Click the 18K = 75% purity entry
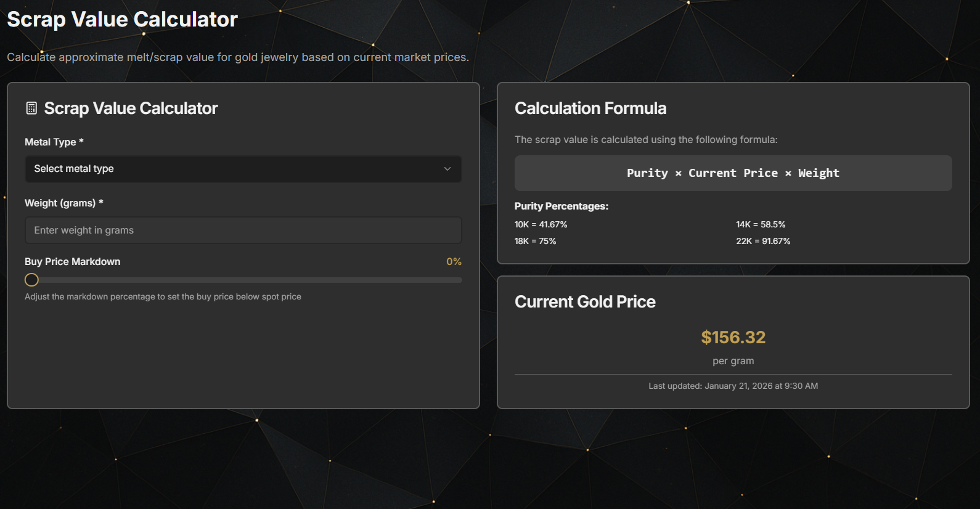The image size is (980, 509). pyautogui.click(x=535, y=241)
